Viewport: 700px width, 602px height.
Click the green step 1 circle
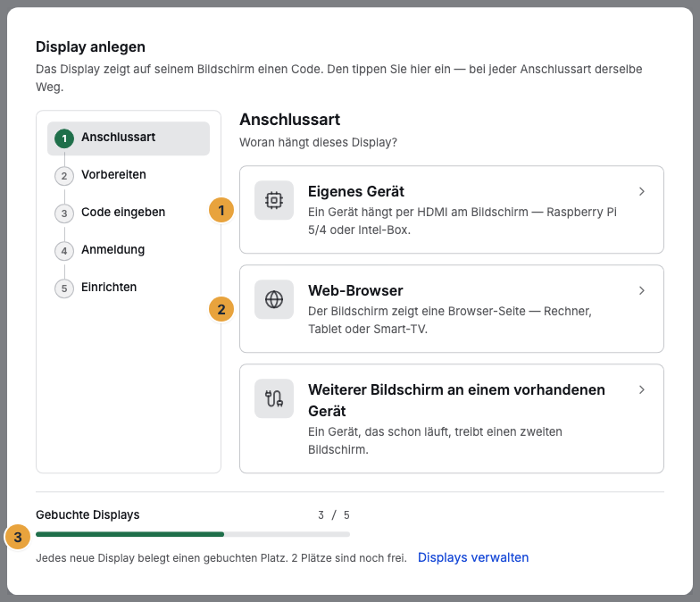pyautogui.click(x=64, y=138)
